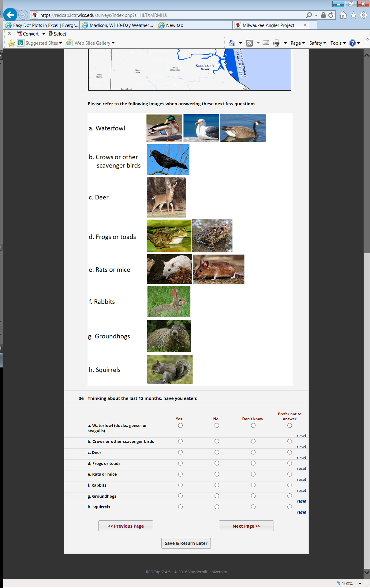The width and height of the screenshot is (370, 588).
Task: Click the deer photo thumbnail
Action: click(x=166, y=197)
